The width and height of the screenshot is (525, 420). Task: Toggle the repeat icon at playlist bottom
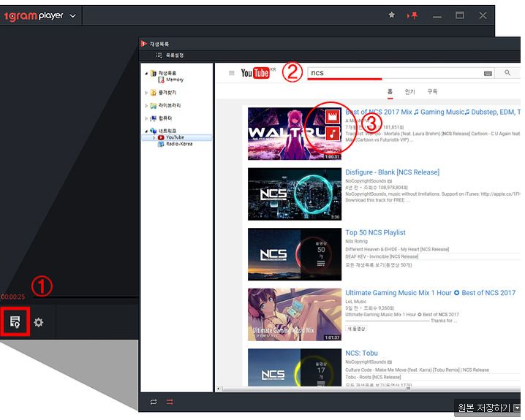pos(154,402)
